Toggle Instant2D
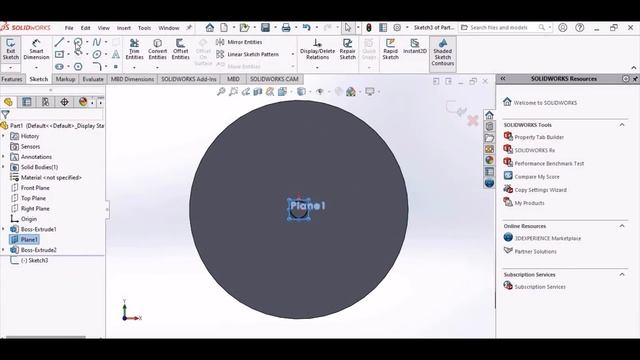 (415, 46)
